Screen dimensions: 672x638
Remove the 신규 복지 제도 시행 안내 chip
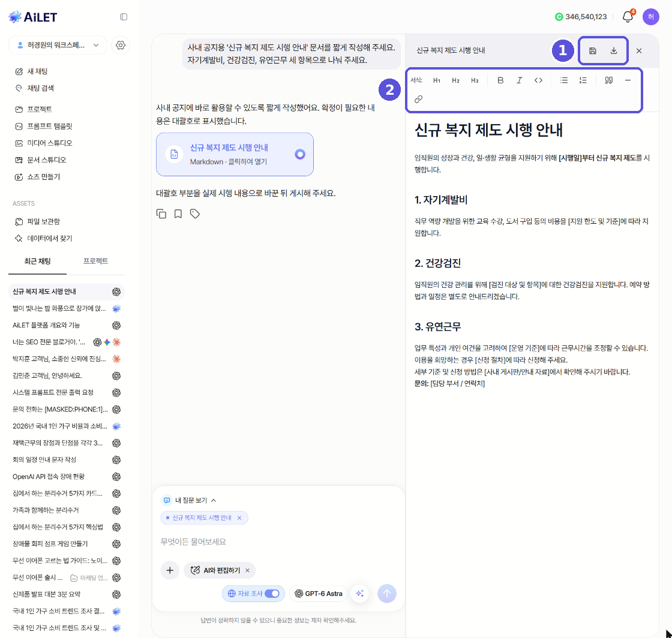(239, 517)
